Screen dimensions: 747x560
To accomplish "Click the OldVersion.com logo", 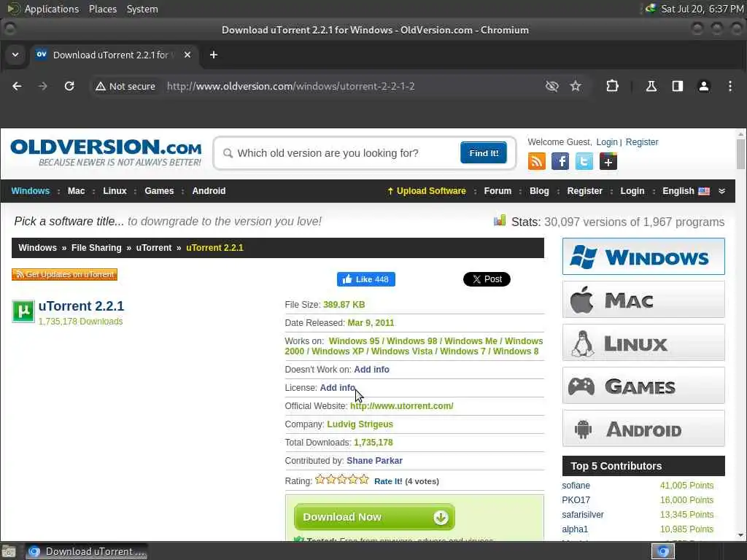I will click(x=106, y=152).
